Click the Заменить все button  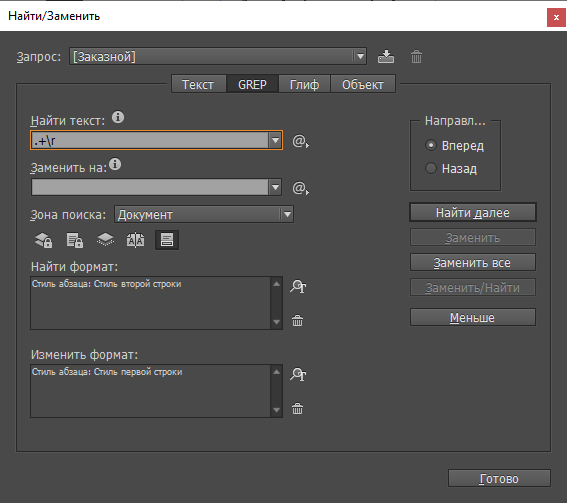click(473, 263)
